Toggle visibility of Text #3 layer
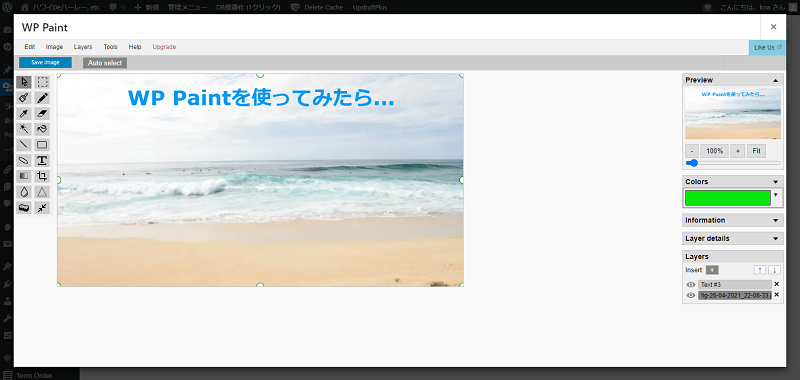 click(691, 285)
